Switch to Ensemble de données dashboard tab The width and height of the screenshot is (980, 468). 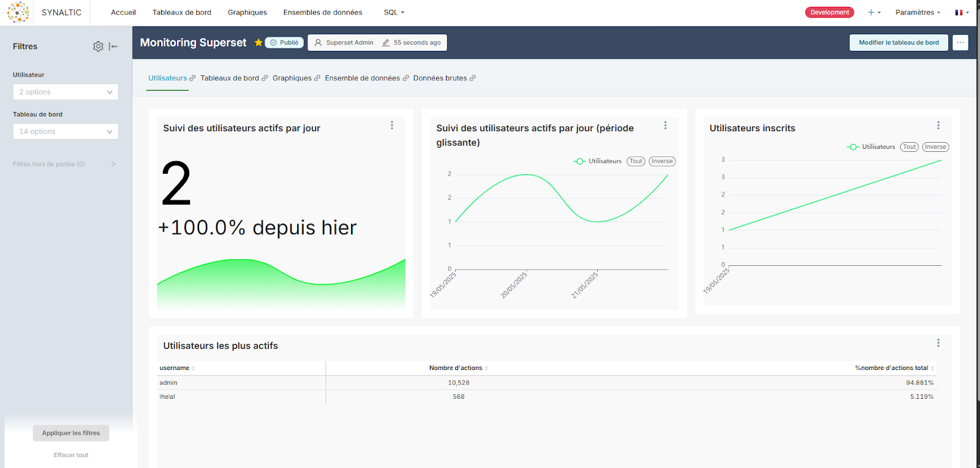coord(363,78)
